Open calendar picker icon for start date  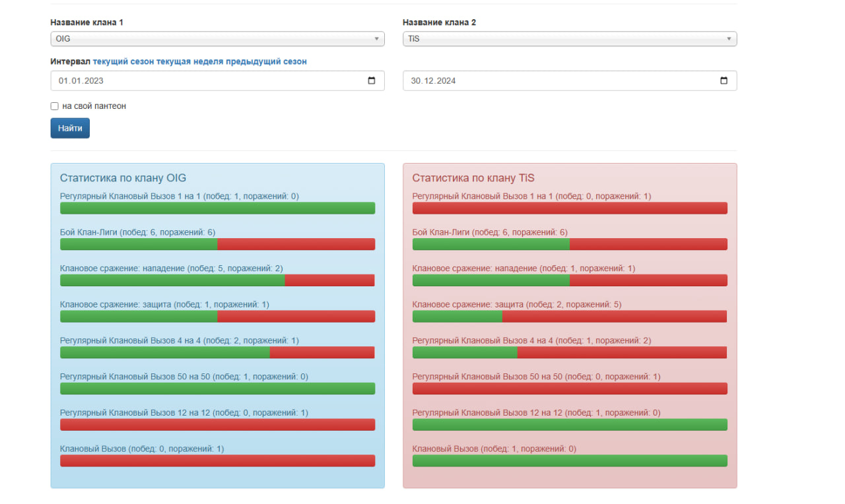tap(371, 81)
